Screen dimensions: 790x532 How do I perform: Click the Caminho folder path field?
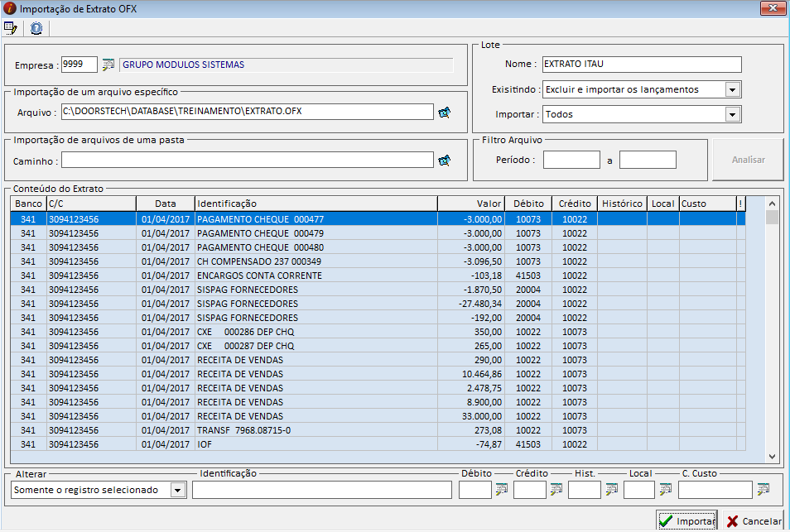coord(248,160)
